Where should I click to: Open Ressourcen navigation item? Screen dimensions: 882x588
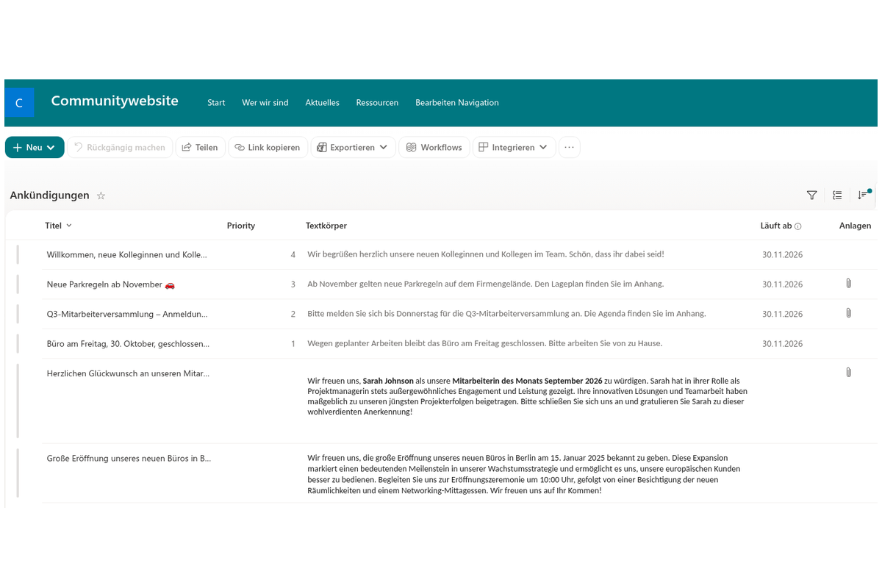click(377, 103)
